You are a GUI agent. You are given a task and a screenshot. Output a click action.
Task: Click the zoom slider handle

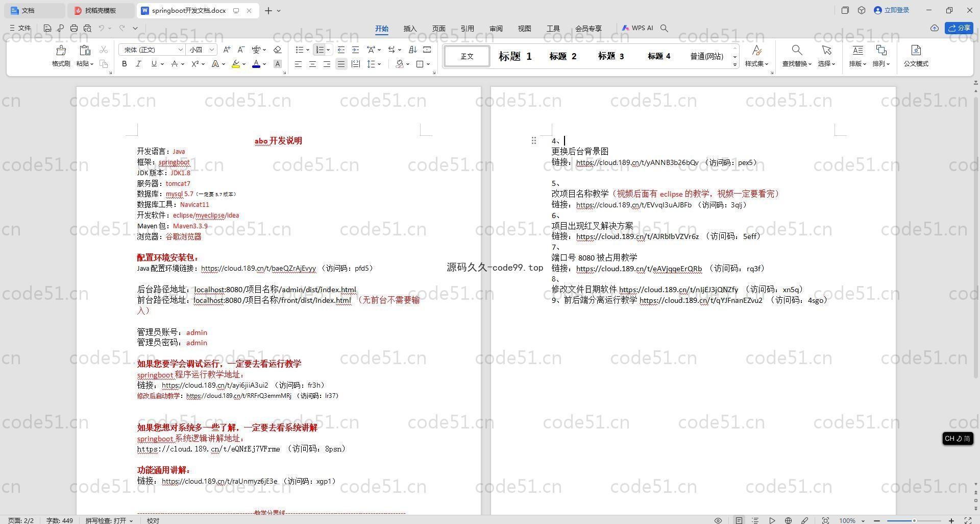914,520
